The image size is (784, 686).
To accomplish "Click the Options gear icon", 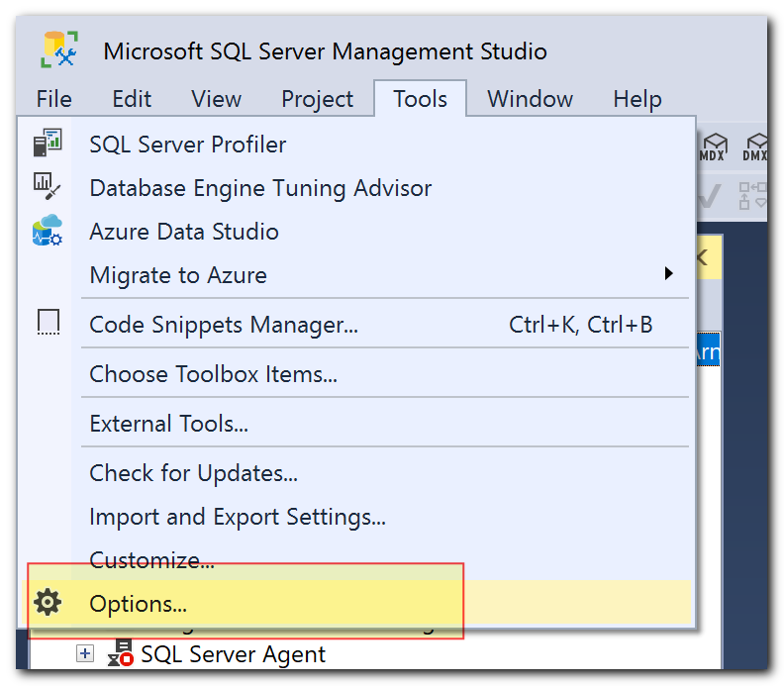I will (x=48, y=602).
